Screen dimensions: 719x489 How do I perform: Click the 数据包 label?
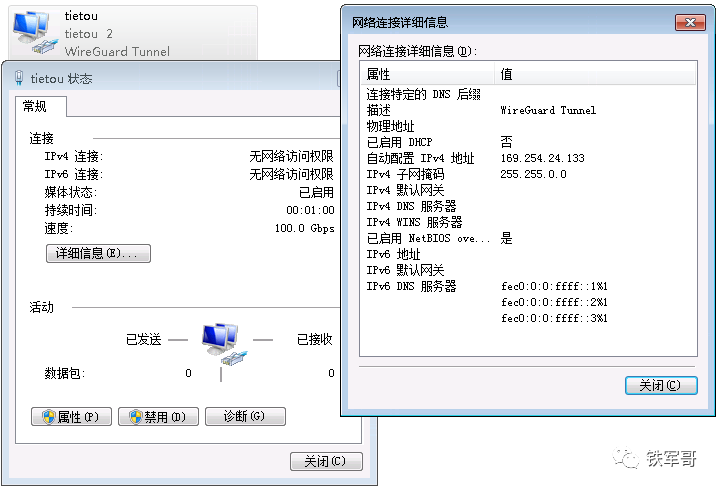pos(65,373)
